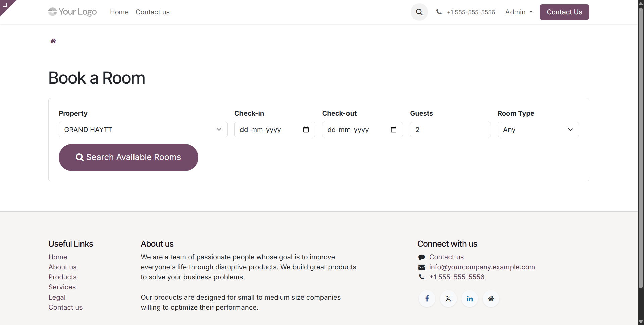Expand the Property dropdown showing GRAND HAYTT
The width and height of the screenshot is (644, 325).
[143, 130]
